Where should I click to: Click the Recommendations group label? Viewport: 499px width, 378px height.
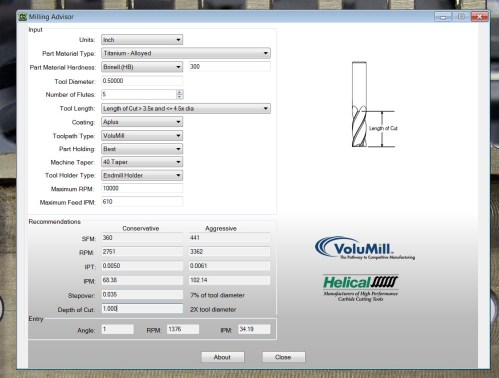click(x=55, y=222)
